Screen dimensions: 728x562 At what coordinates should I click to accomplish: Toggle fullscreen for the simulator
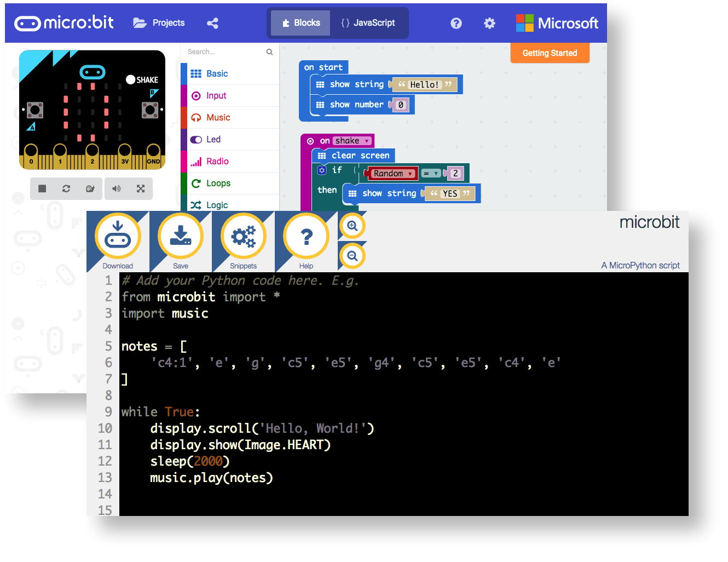click(x=141, y=188)
